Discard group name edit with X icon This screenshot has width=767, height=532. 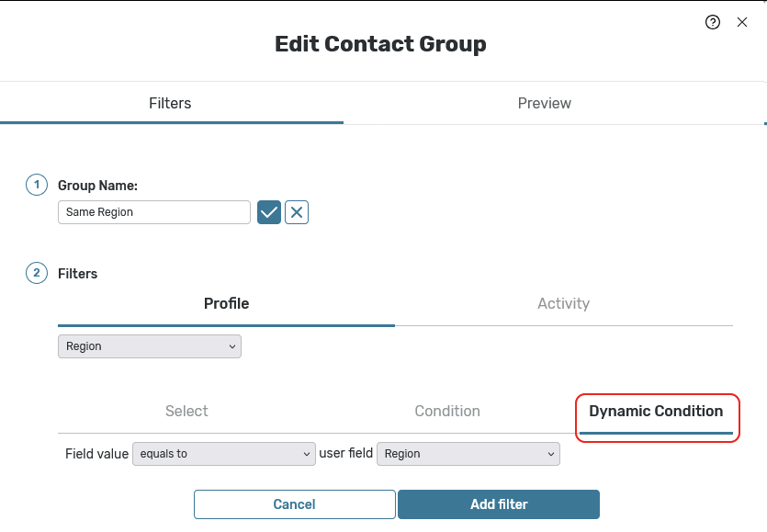click(x=297, y=212)
